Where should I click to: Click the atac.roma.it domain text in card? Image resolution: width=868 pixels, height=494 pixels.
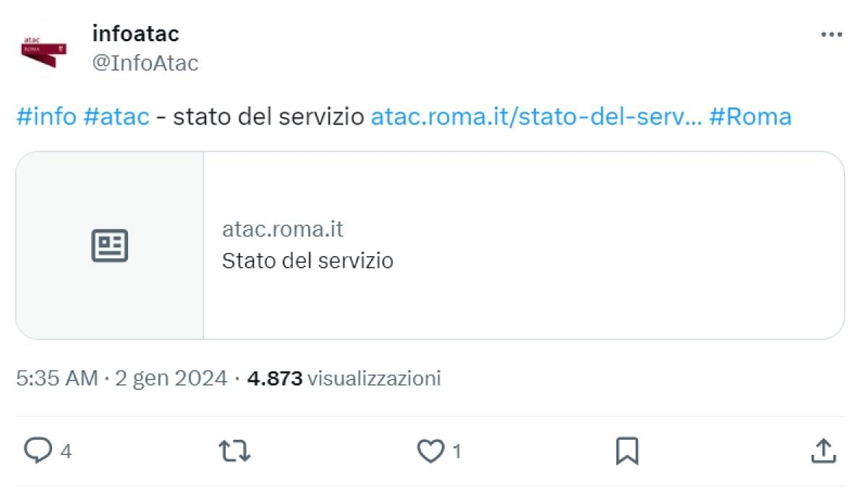pos(283,229)
